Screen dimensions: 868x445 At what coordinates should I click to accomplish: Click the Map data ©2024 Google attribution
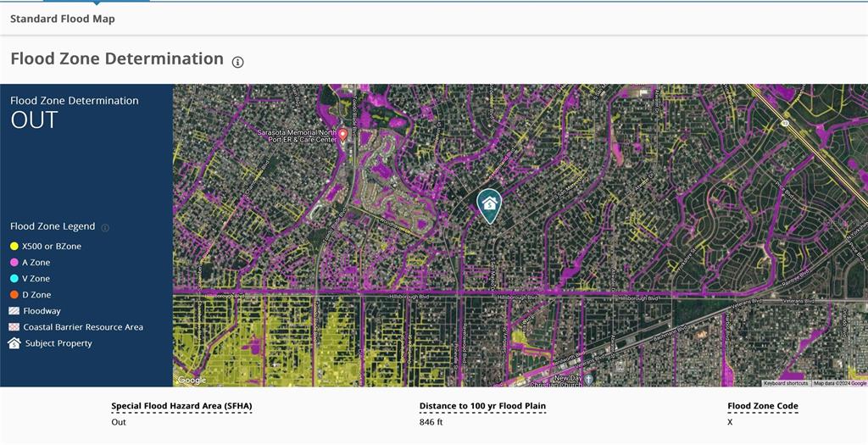[x=838, y=383]
